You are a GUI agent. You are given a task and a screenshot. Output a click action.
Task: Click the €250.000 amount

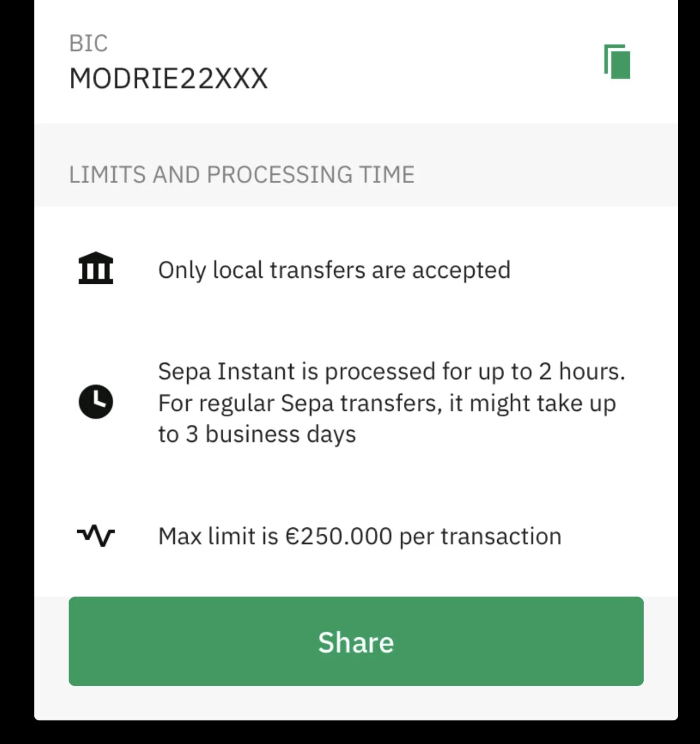tap(338, 536)
